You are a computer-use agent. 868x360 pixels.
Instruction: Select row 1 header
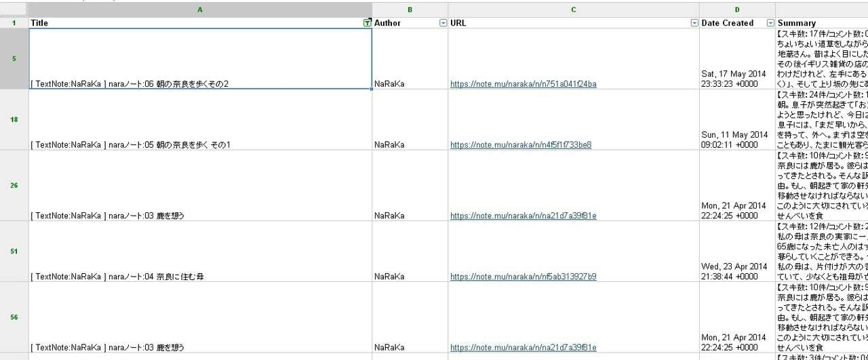(14, 23)
